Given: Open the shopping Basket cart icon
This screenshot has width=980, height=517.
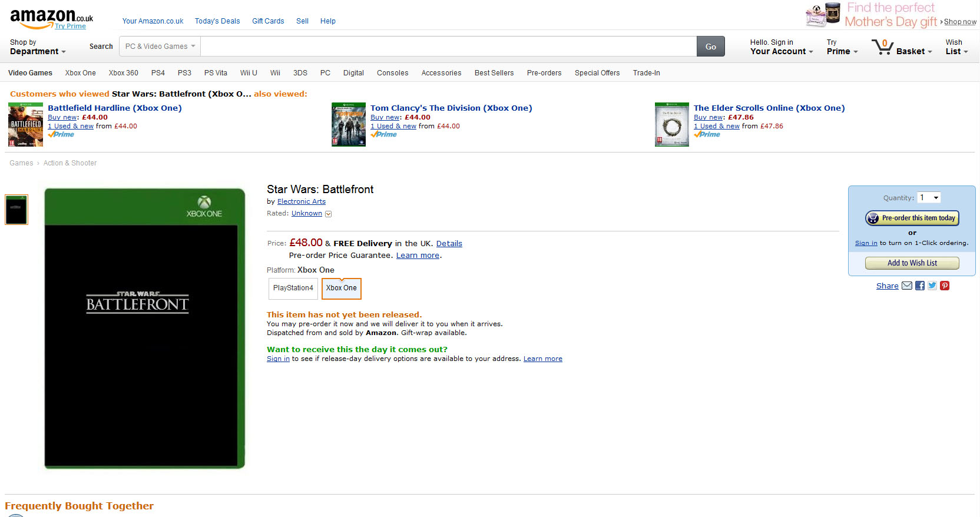Looking at the screenshot, I should 883,47.
